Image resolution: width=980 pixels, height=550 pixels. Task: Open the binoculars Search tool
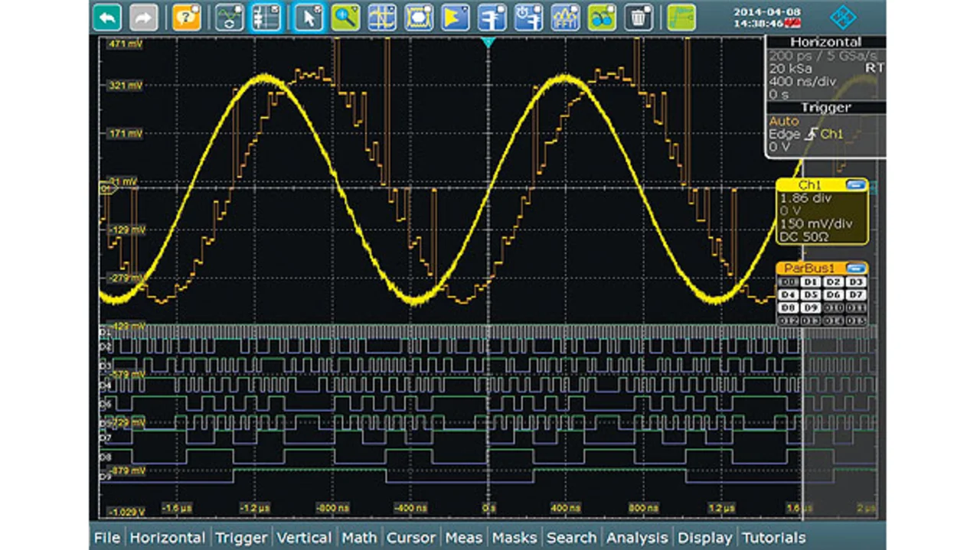point(602,17)
